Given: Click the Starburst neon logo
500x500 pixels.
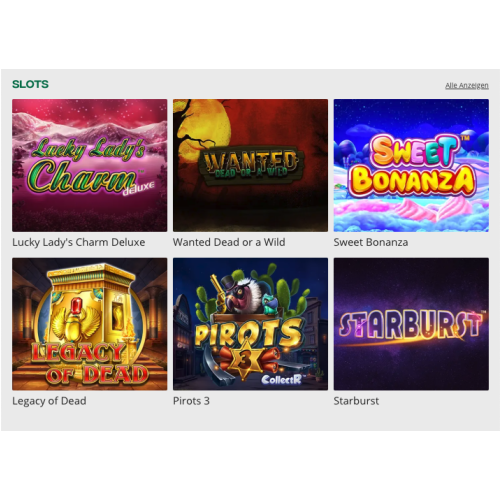Looking at the screenshot, I should point(411,325).
